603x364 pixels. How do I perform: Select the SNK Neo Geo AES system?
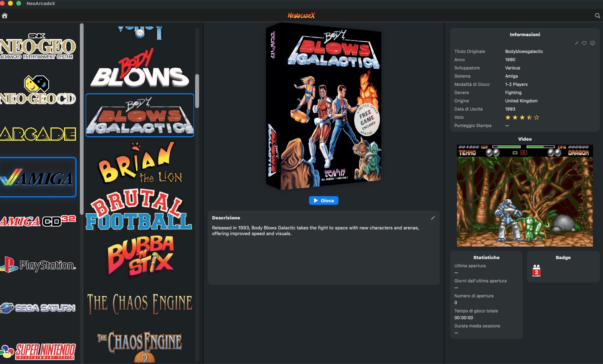[38, 46]
